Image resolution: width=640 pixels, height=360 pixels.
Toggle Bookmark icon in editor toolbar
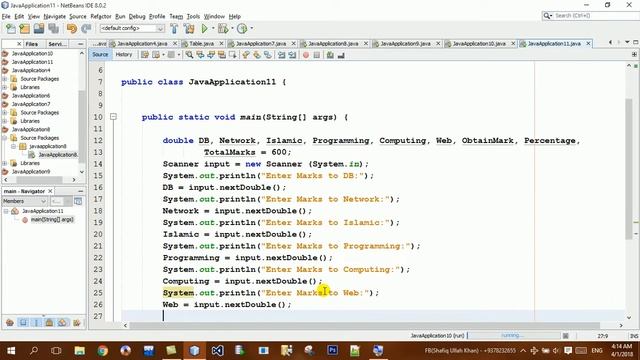(268, 55)
